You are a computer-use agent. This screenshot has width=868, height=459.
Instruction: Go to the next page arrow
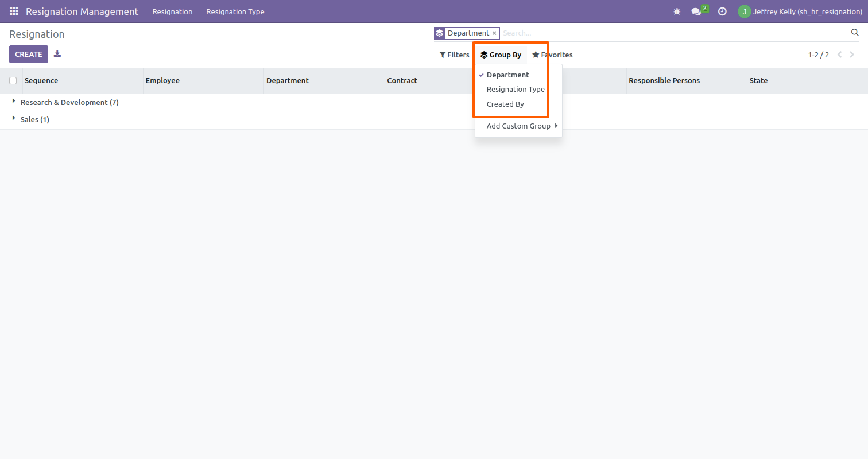point(852,55)
